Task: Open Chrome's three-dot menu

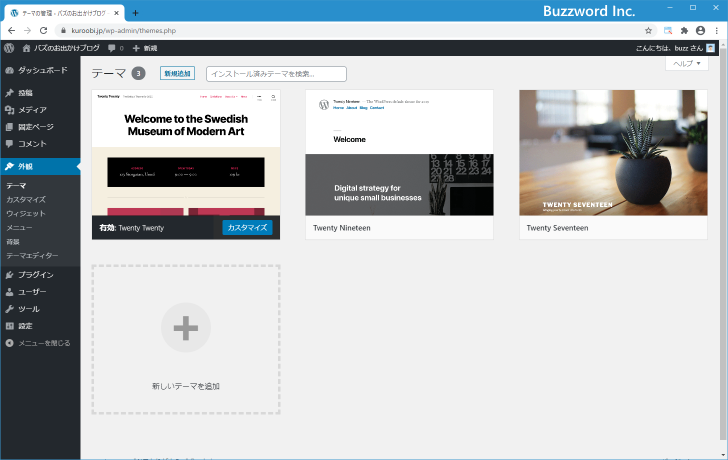Action: point(717,31)
